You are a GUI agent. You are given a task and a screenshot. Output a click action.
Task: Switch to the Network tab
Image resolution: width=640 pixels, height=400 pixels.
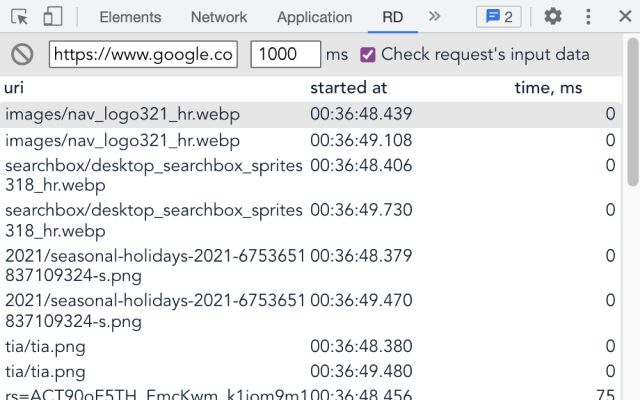coord(218,17)
